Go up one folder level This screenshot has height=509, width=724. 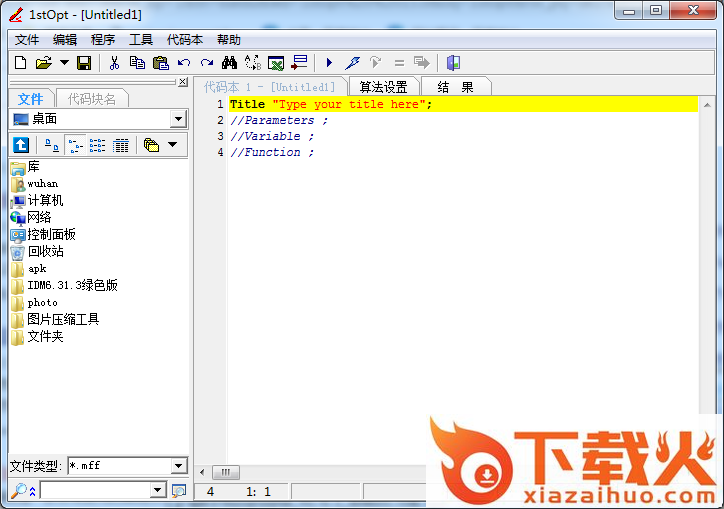(20, 145)
